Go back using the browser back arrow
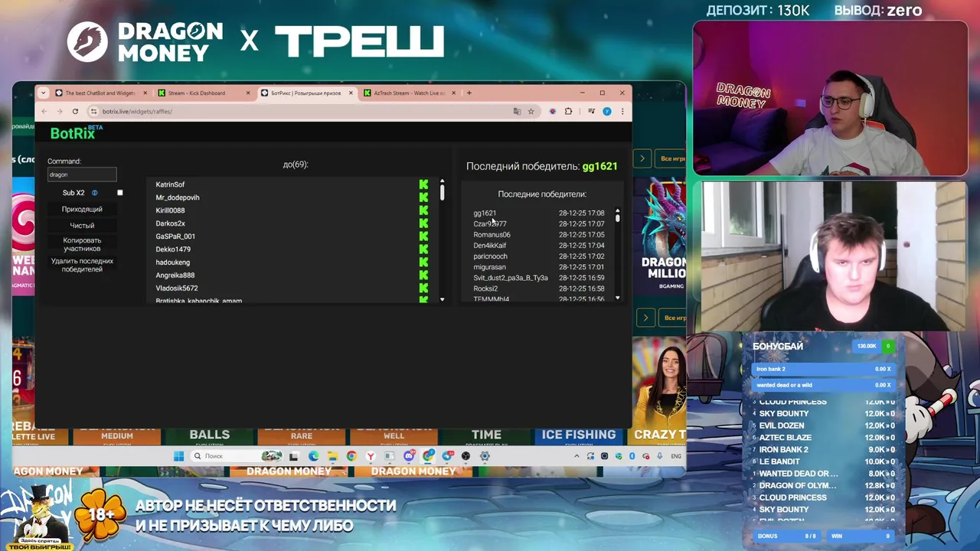The image size is (980, 551). tap(44, 111)
